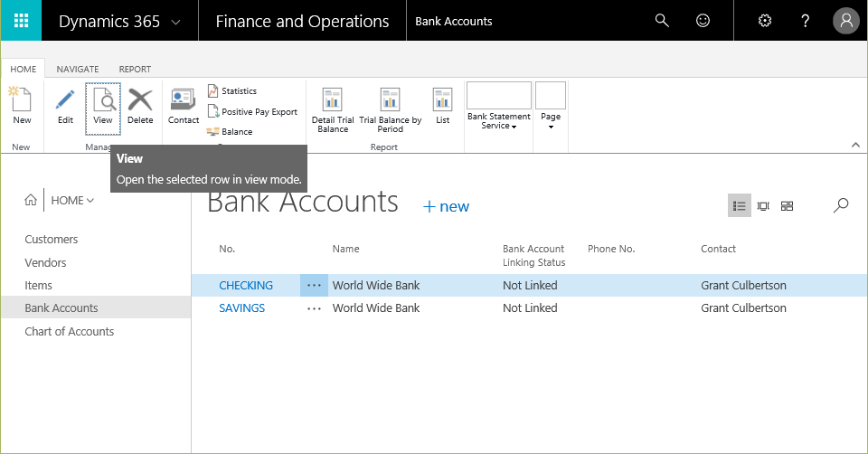Viewport: 868px width, 454px height.
Task: Open the Dynamics 365 dropdown chevron
Action: [176, 22]
